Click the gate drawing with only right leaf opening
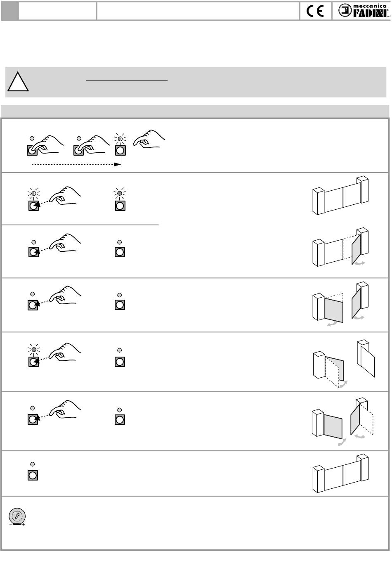Screen dimensions: 392x561 pos(340,247)
